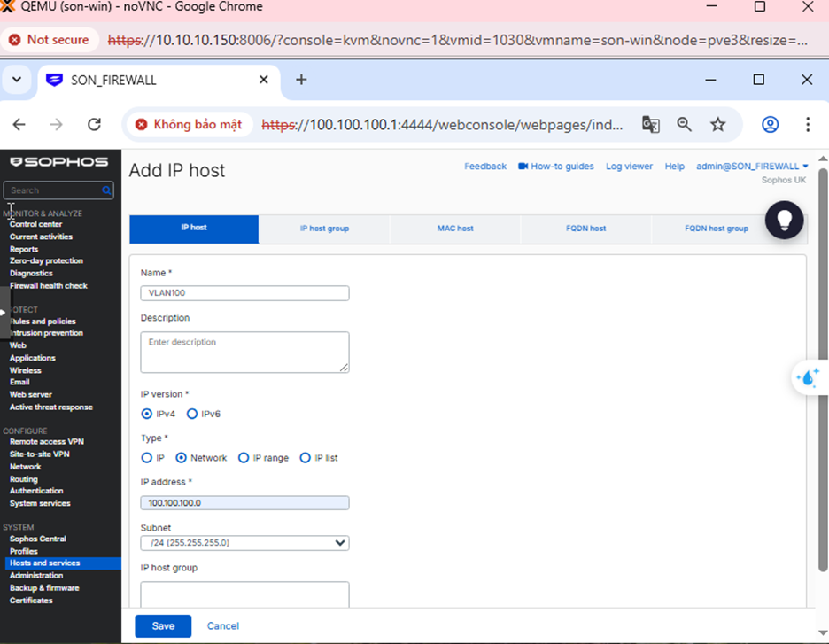Viewport: 829px width, 644px height.
Task: Open the Subnet /24 dropdown
Action: pos(244,543)
